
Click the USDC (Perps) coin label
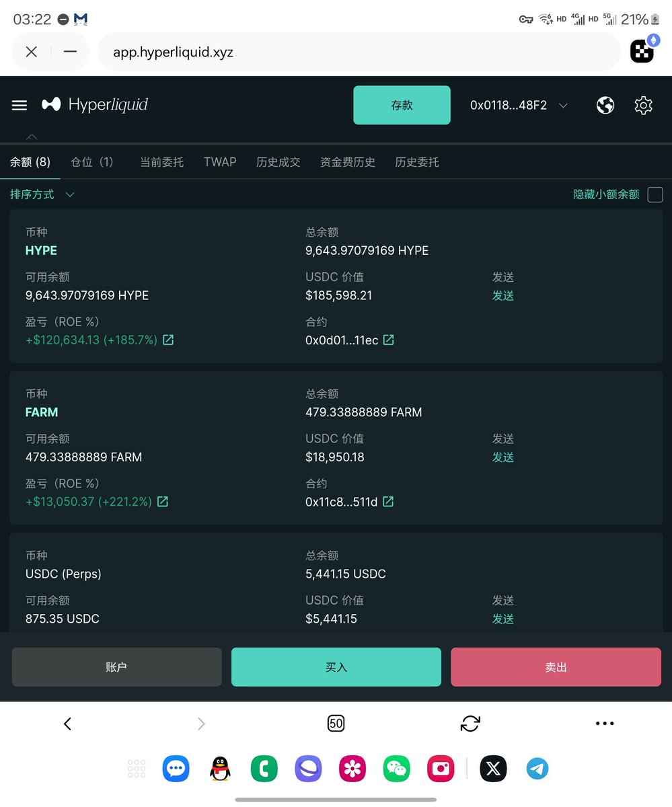[x=63, y=574]
